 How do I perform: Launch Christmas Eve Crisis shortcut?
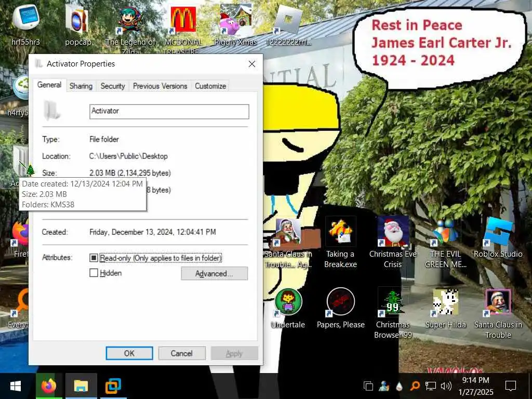393,243
